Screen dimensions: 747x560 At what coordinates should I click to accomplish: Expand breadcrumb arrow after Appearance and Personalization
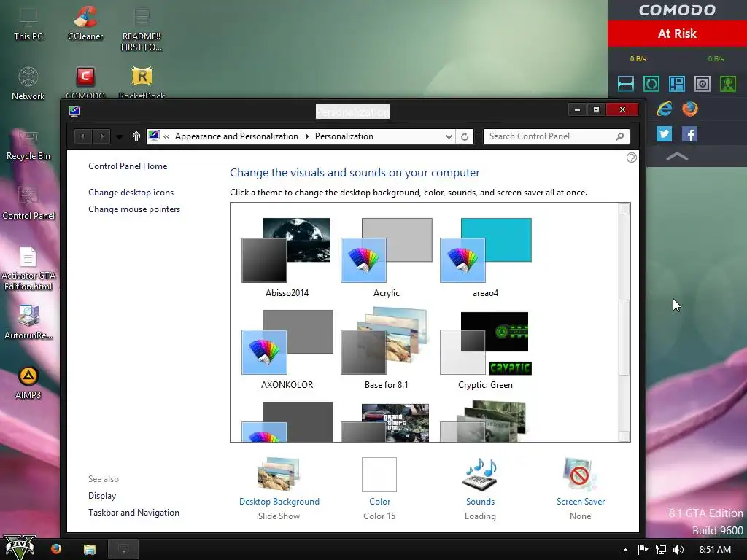[x=307, y=136]
